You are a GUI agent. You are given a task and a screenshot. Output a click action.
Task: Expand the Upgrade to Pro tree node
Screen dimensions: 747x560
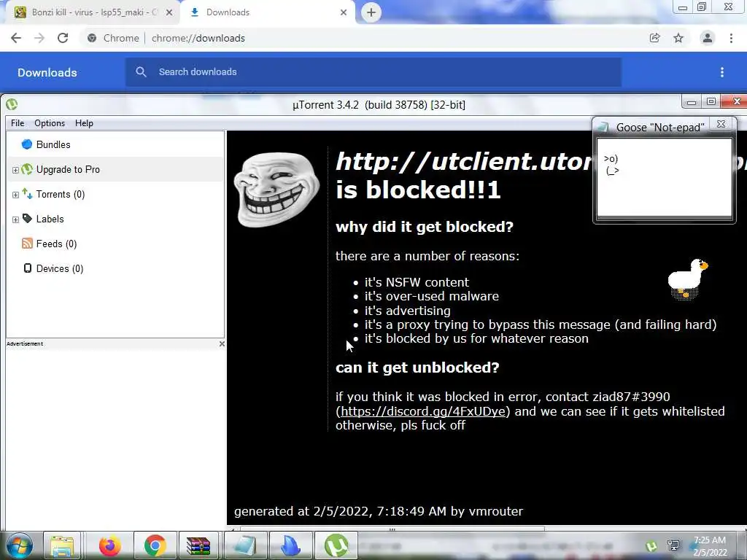click(x=15, y=170)
